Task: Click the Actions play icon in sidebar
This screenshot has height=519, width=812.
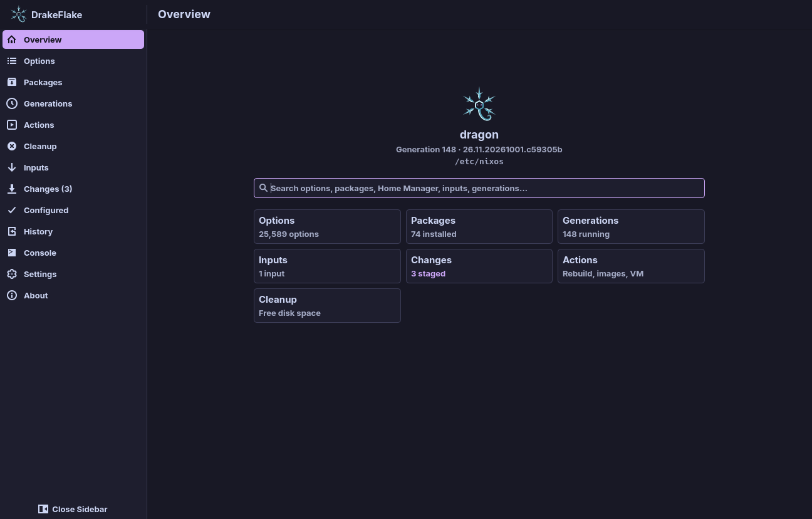Action: (12, 125)
